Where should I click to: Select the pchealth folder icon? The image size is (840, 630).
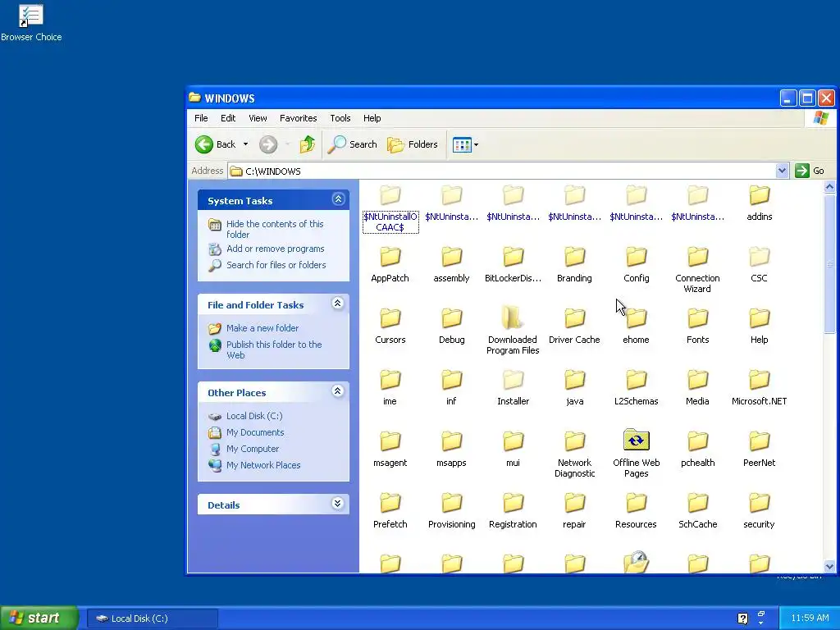[x=697, y=442]
